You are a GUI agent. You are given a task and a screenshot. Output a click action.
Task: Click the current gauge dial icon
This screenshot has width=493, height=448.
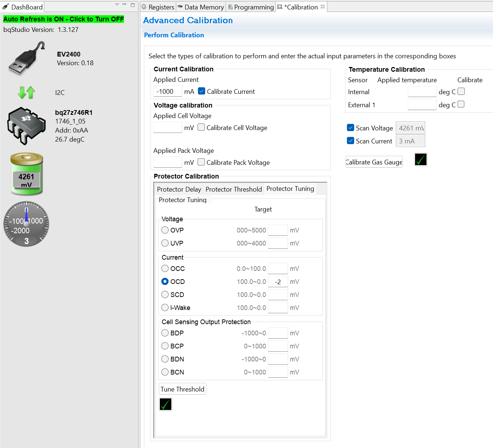tap(26, 224)
